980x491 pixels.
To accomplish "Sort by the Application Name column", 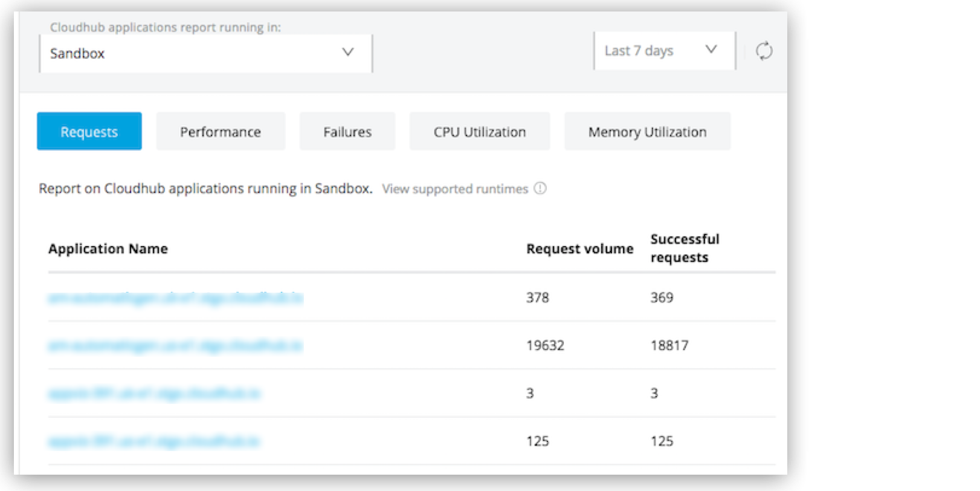I will [108, 249].
